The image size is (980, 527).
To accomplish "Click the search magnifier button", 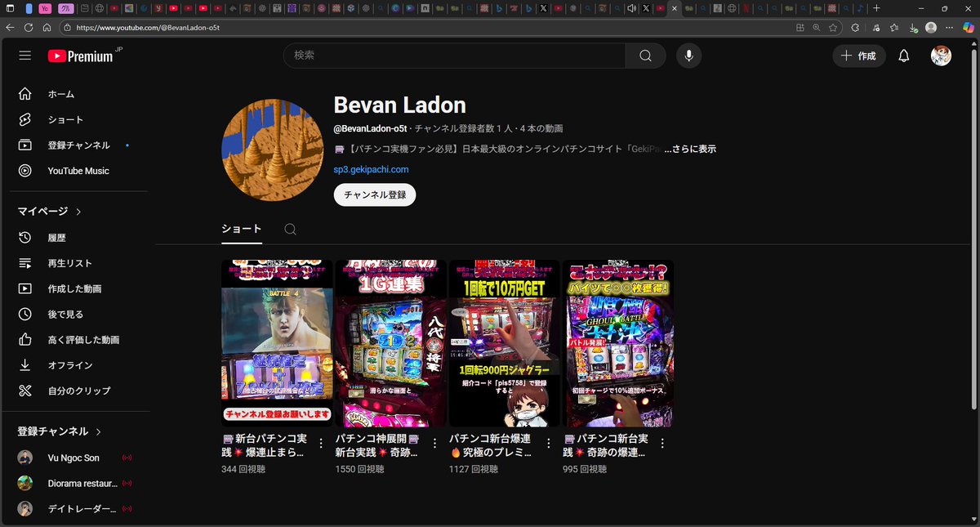I will point(645,56).
